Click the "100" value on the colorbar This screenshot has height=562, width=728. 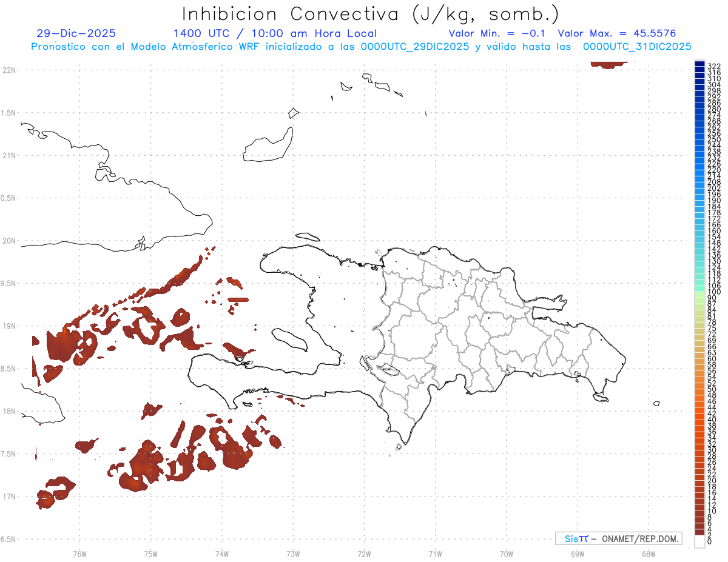pyautogui.click(x=714, y=292)
